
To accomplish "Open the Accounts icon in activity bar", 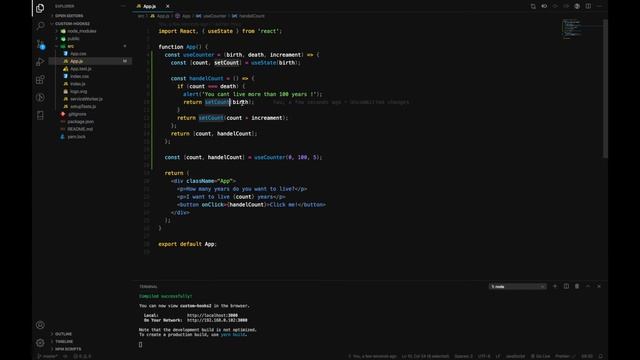I will point(40,325).
